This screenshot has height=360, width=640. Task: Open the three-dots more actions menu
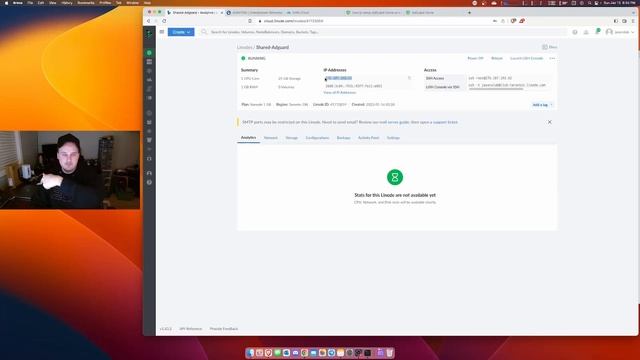[x=552, y=58]
